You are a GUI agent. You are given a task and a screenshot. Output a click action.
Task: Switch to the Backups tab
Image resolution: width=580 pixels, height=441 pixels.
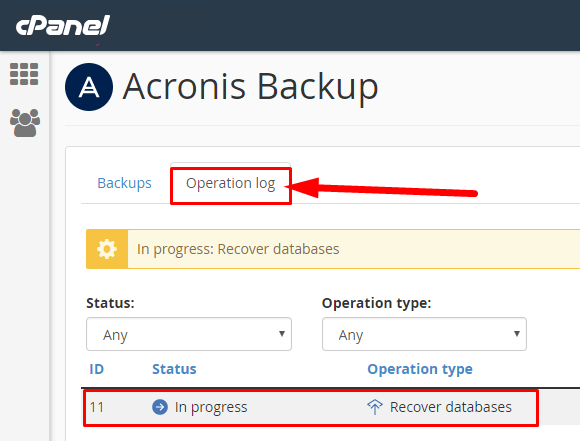click(x=124, y=183)
